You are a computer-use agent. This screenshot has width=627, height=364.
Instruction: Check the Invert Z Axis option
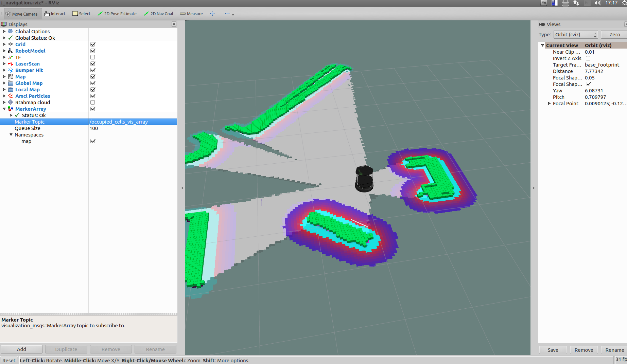588,58
